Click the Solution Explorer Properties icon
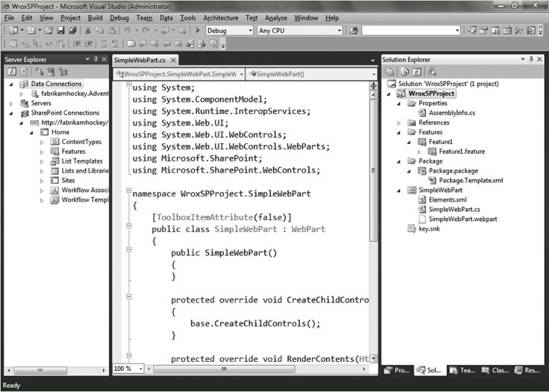This screenshot has width=549, height=392. [x=389, y=72]
